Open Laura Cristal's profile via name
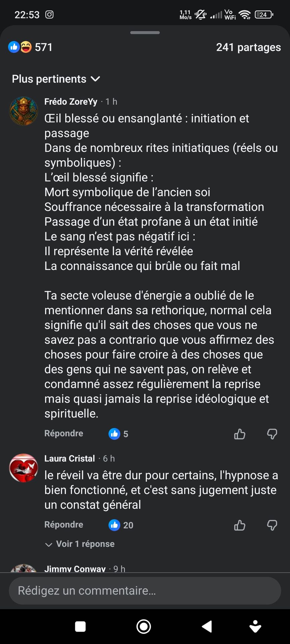Screen dimensions: 290x644 [69, 459]
